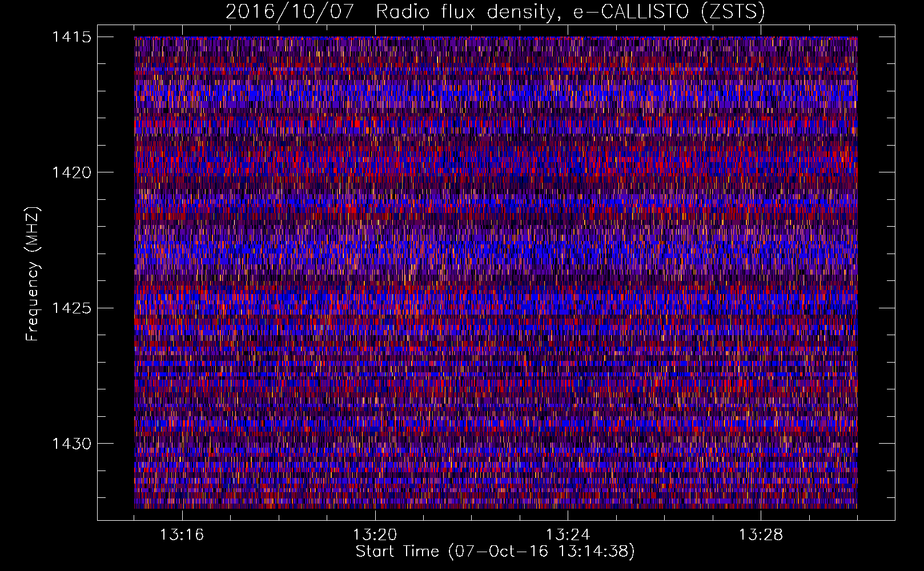924x571 pixels.
Task: Click the '13:16' time axis label
Action: click(x=182, y=535)
